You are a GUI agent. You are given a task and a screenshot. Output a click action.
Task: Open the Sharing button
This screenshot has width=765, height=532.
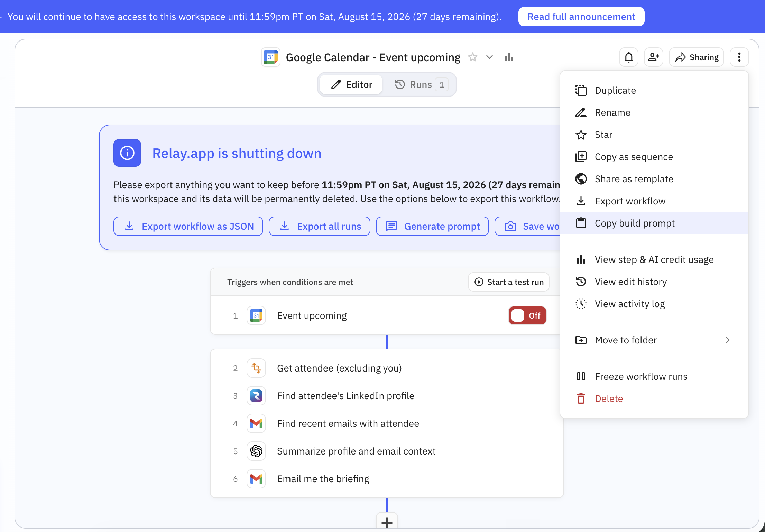[x=697, y=57]
